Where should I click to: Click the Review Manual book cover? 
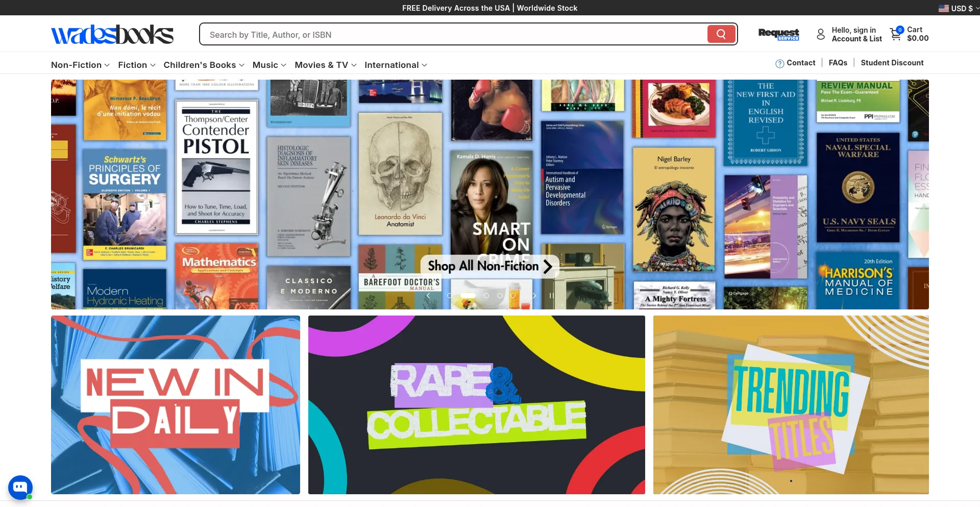coord(858,101)
